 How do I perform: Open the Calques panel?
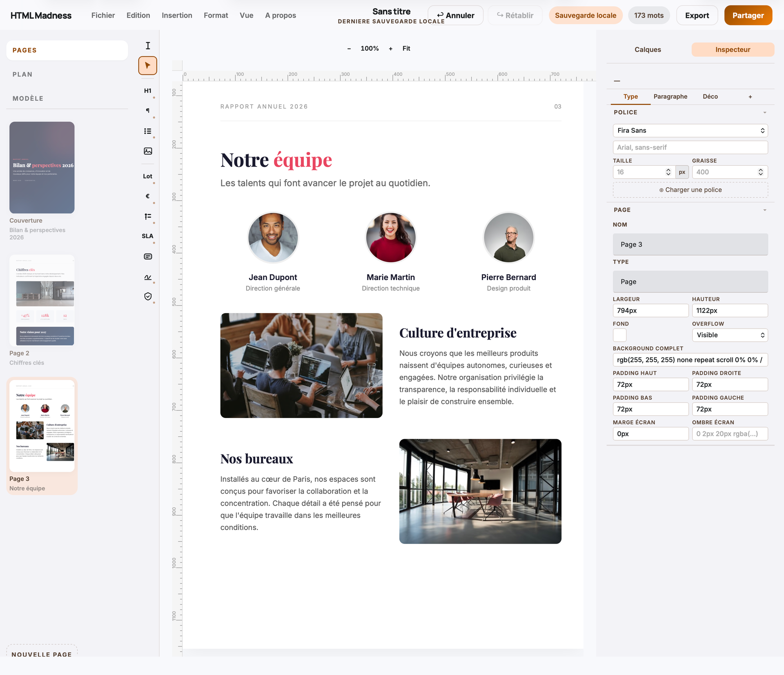648,49
